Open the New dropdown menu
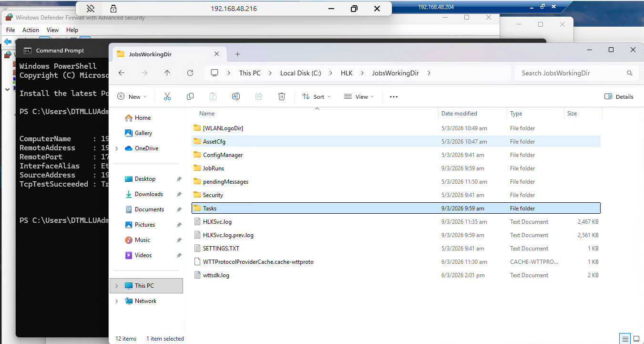 (x=132, y=96)
